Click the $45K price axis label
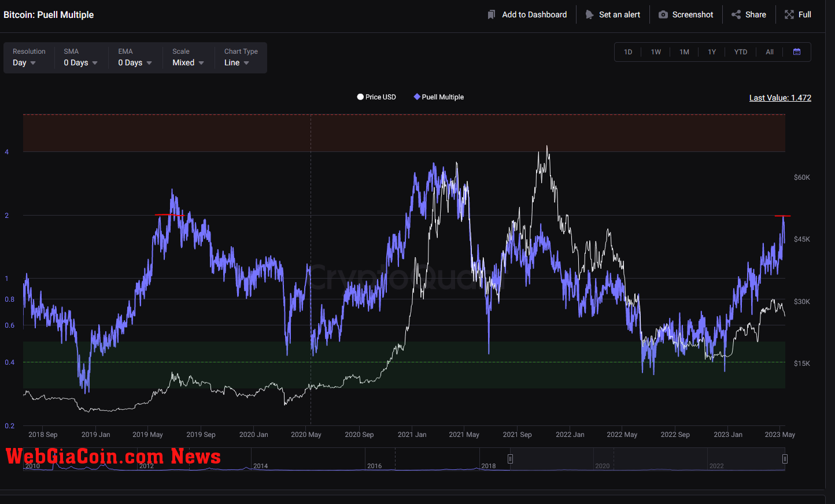This screenshot has height=504, width=835. (802, 239)
